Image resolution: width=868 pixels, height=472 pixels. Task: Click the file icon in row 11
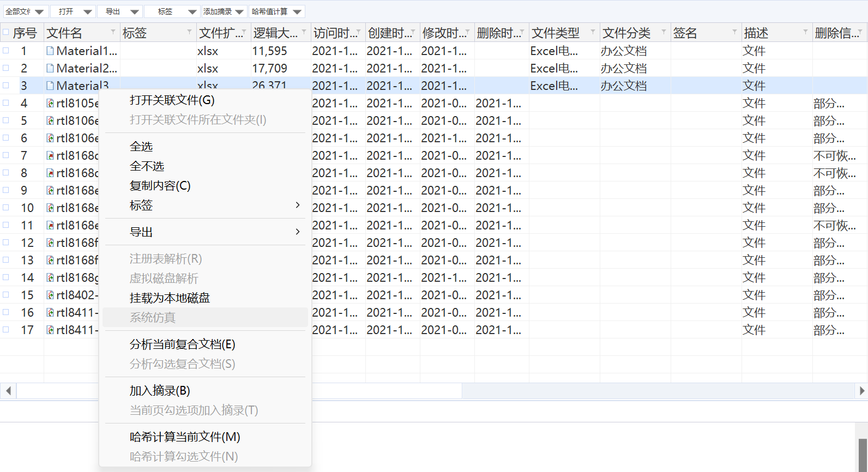(x=50, y=226)
